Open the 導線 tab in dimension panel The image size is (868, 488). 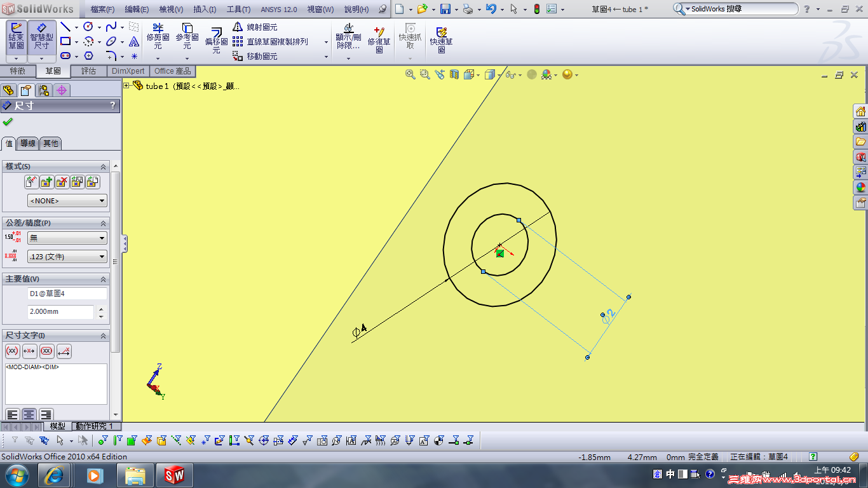(x=28, y=144)
